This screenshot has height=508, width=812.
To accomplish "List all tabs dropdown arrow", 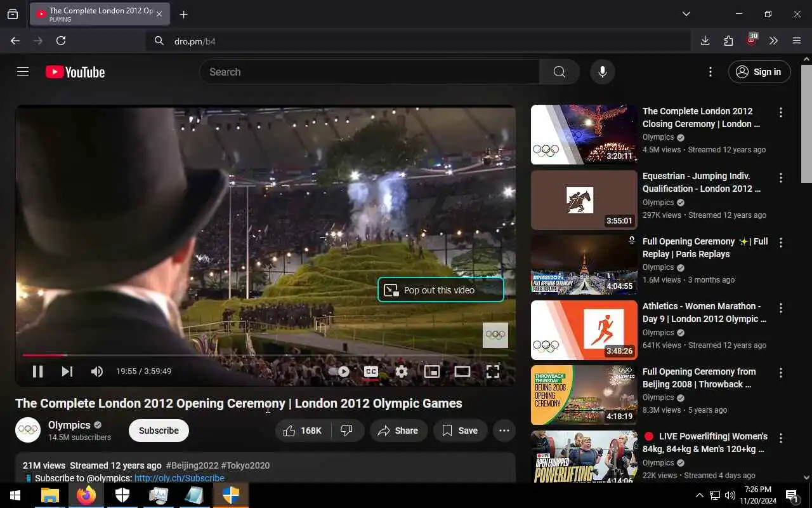I will (686, 14).
